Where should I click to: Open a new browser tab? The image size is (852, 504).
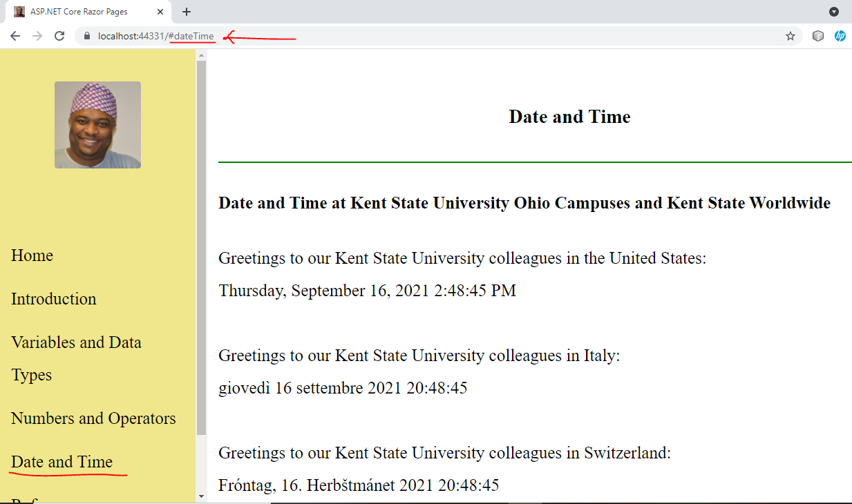pyautogui.click(x=187, y=12)
